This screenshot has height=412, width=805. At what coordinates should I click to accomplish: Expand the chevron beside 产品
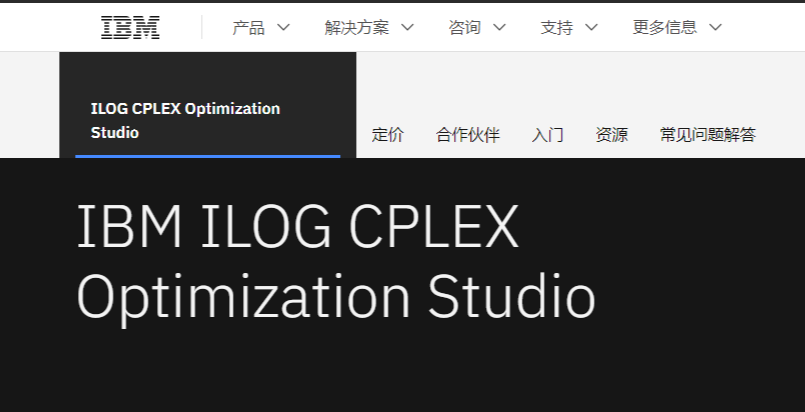coord(283,27)
